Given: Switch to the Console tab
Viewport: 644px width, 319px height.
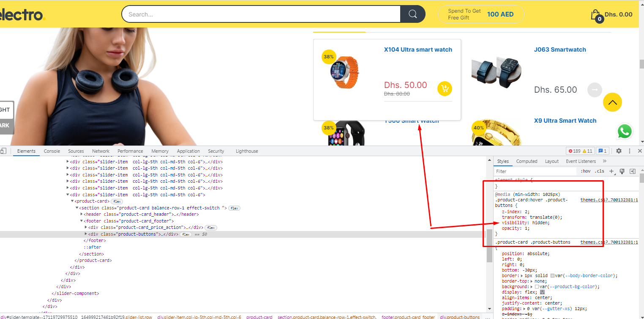Looking at the screenshot, I should point(52,151).
